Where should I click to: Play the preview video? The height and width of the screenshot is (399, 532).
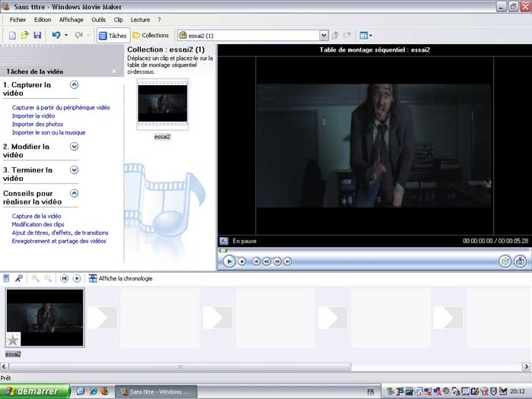(x=230, y=261)
